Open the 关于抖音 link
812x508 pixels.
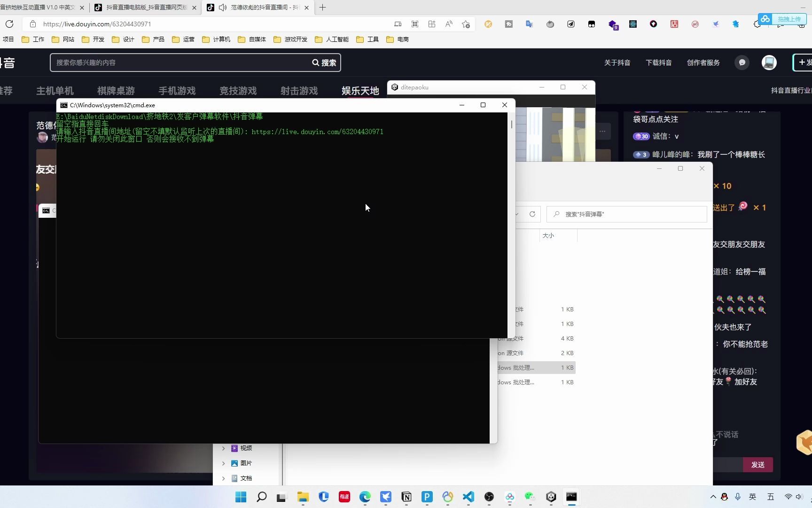pyautogui.click(x=617, y=63)
